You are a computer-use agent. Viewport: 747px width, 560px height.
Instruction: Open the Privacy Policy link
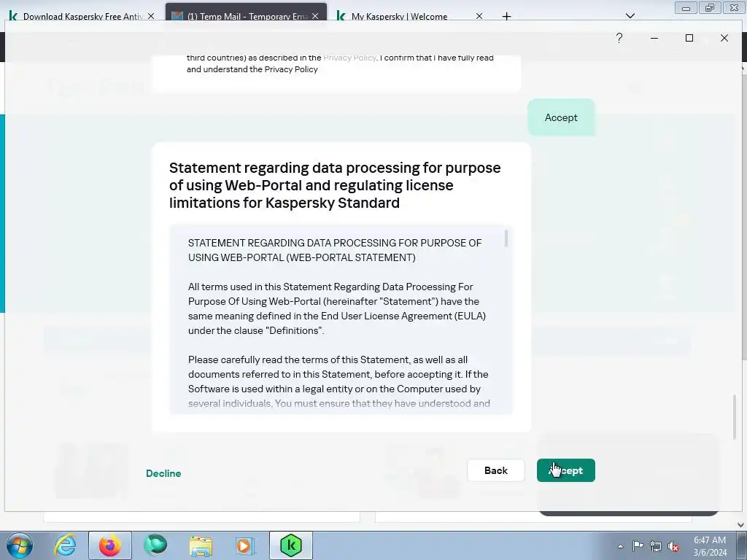(349, 58)
